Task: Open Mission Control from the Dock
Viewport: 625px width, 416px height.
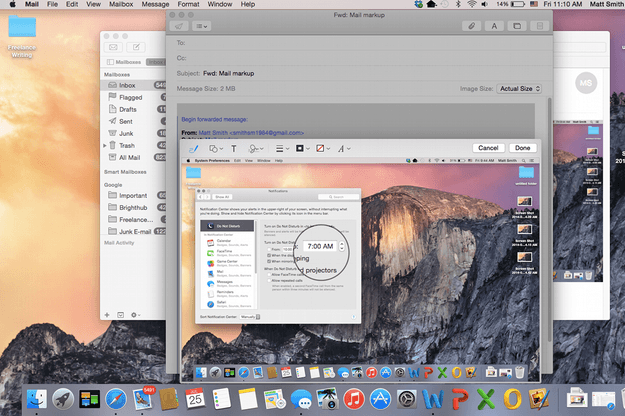Action: (89, 399)
